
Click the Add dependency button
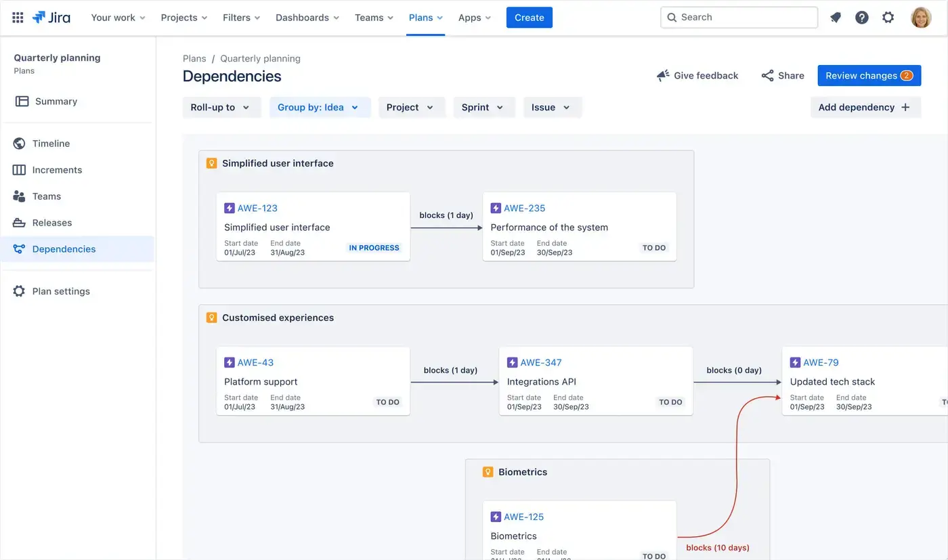tap(865, 107)
